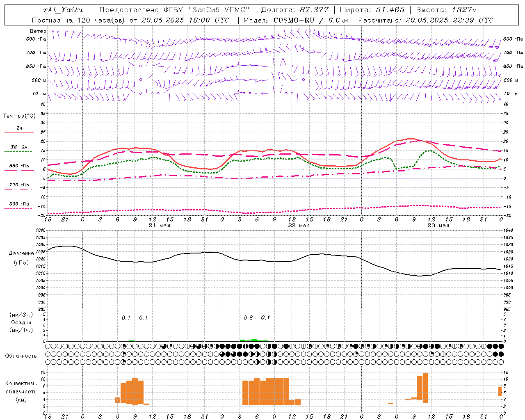Select the Долгота: 87.377 header field
This screenshot has height=420, width=525.
click(x=294, y=9)
